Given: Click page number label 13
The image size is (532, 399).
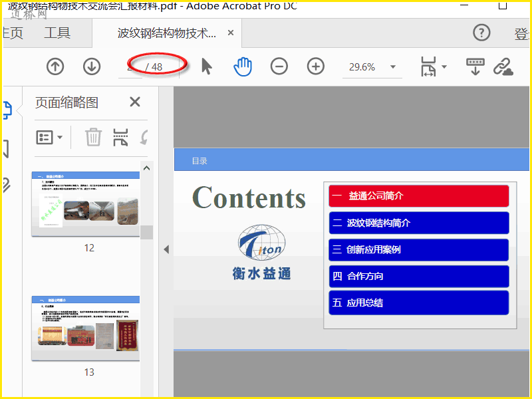Looking at the screenshot, I should [x=89, y=372].
